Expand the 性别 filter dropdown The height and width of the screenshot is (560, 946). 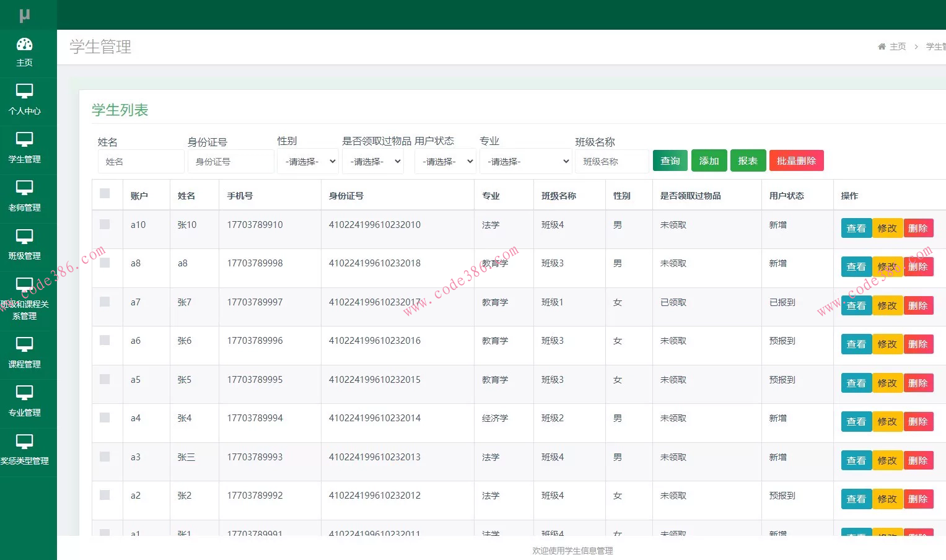click(x=308, y=162)
